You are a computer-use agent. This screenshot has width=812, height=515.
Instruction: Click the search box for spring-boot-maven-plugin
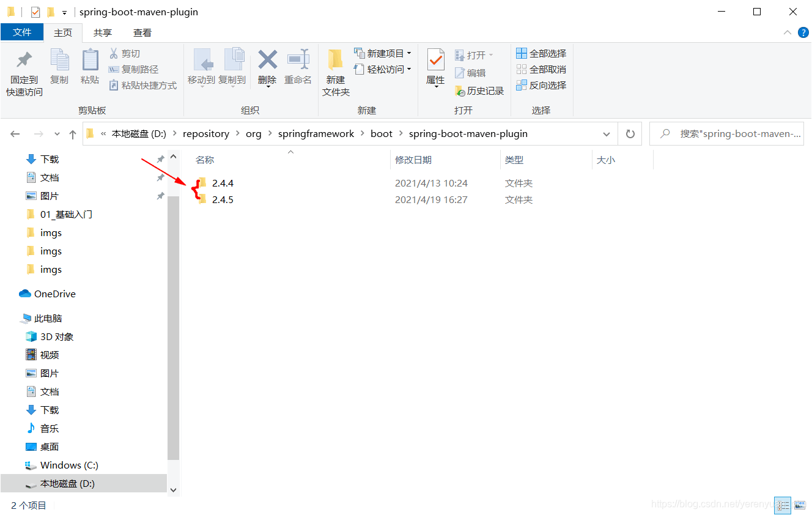pyautogui.click(x=726, y=134)
